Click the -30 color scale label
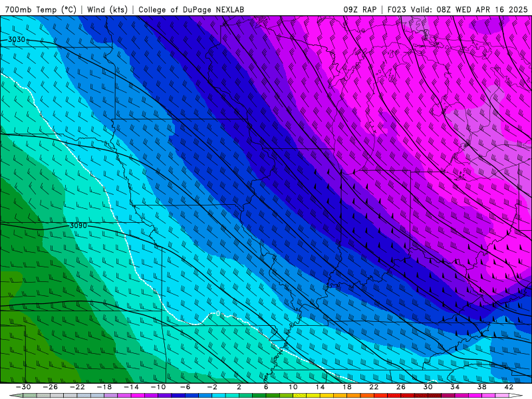This screenshot has width=532, height=399. [23, 387]
